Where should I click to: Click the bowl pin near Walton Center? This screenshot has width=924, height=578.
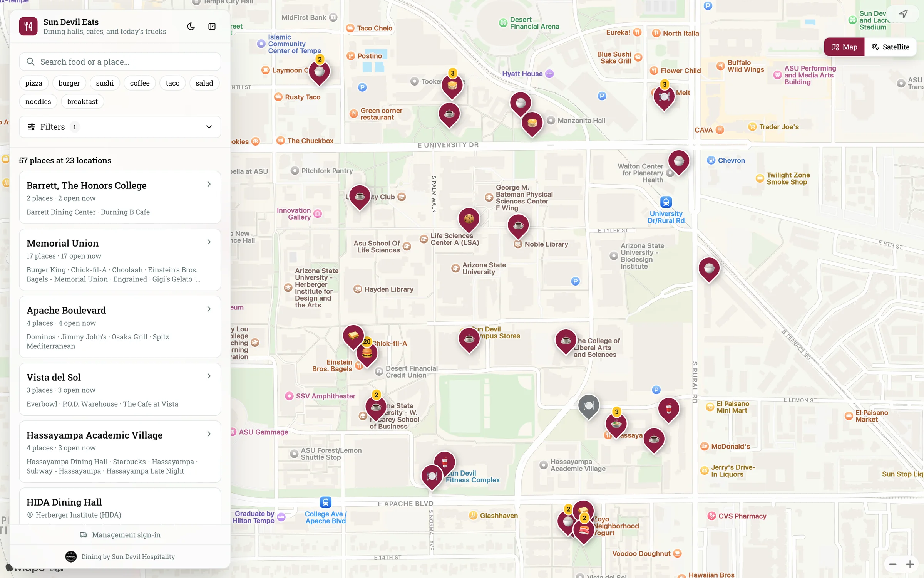(678, 162)
